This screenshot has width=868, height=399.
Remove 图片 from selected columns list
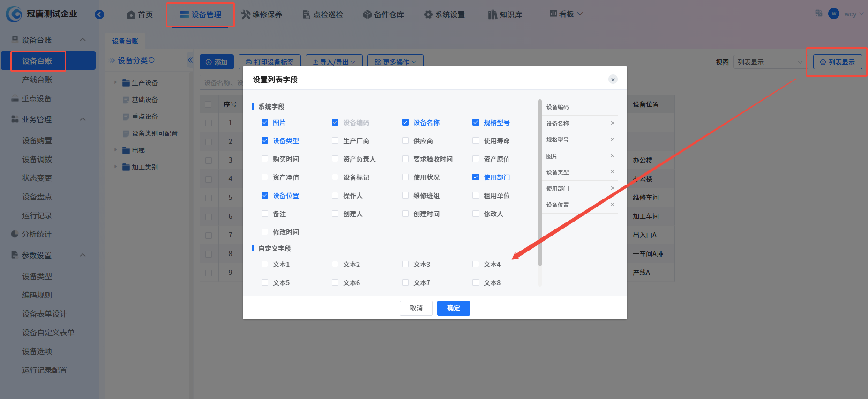pos(613,156)
